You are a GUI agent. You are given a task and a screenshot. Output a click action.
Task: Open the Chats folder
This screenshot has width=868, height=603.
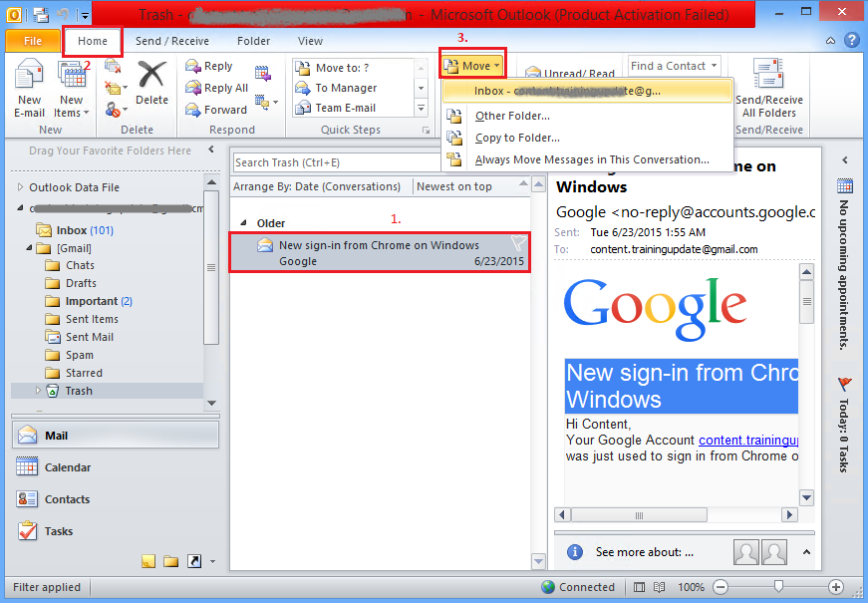[x=80, y=266]
